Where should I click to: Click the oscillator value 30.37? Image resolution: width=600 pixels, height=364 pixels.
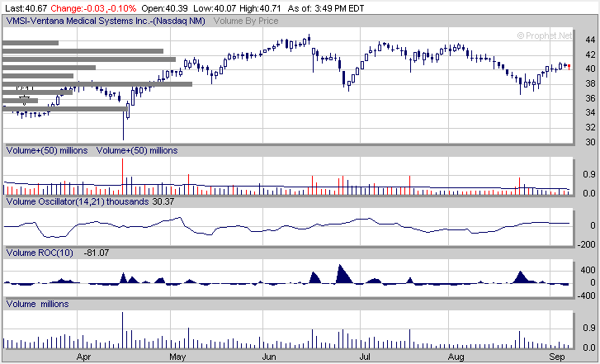point(163,201)
